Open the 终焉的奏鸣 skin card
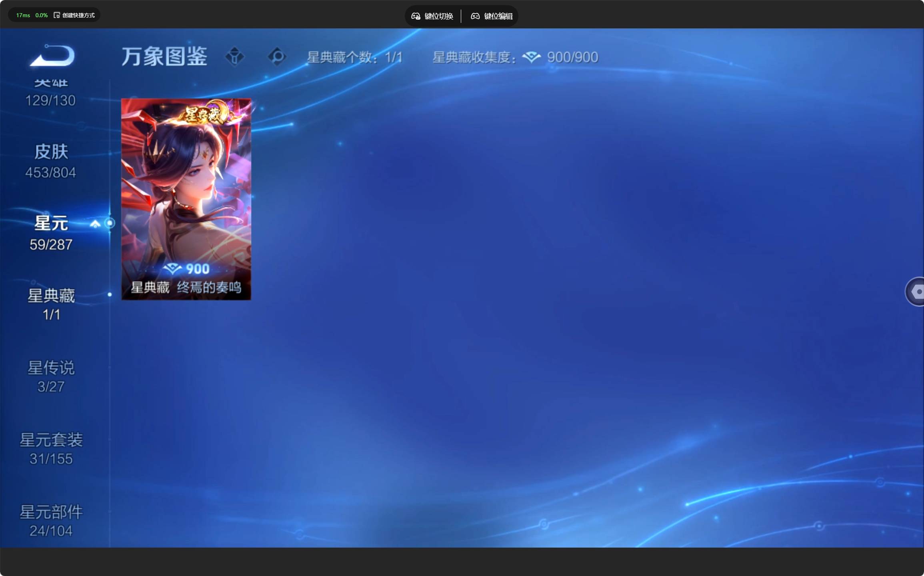 point(186,199)
